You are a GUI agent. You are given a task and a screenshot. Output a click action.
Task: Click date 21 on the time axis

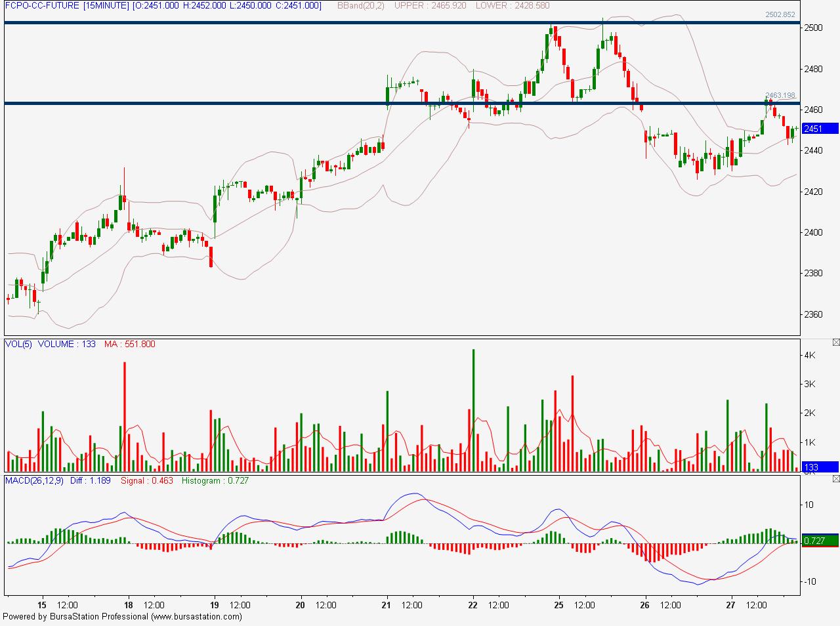point(387,605)
